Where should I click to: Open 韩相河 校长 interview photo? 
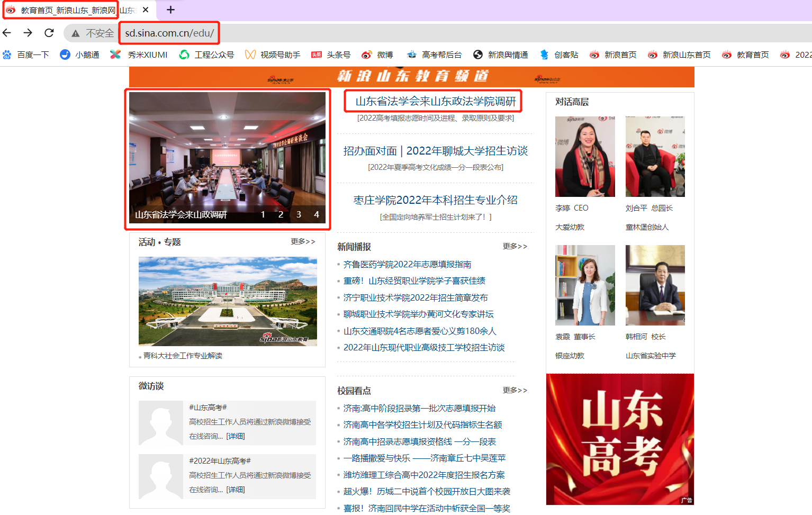pos(655,285)
